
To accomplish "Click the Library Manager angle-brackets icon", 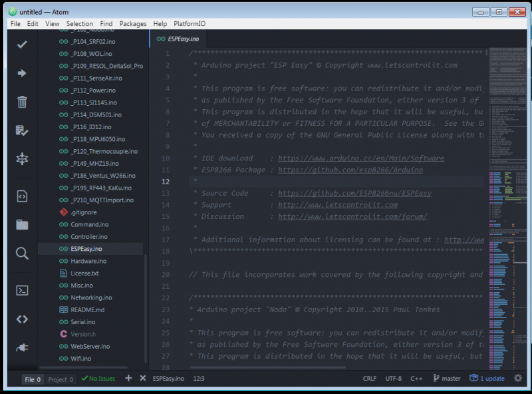I will click(22, 319).
